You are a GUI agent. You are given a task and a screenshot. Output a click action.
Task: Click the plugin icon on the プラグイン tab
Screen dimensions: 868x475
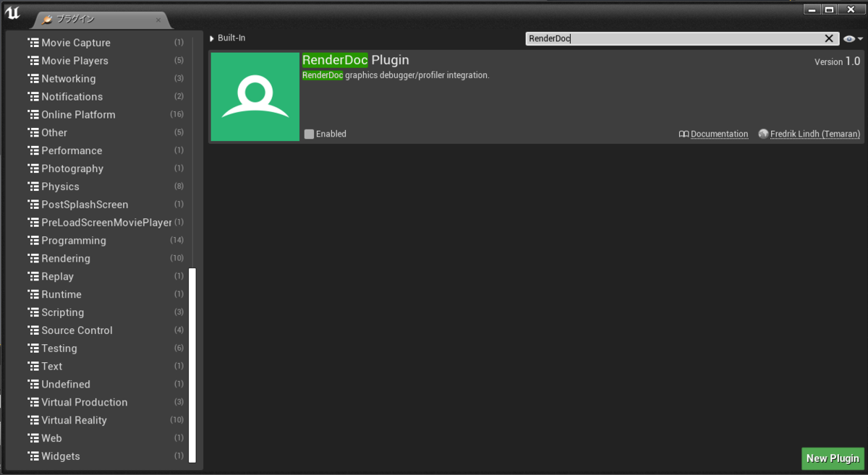click(x=47, y=20)
